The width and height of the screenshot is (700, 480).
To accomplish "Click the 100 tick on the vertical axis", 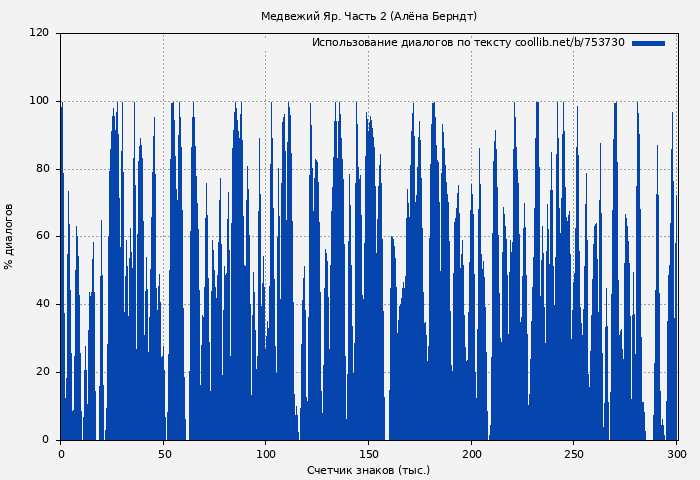I will click(x=39, y=101).
